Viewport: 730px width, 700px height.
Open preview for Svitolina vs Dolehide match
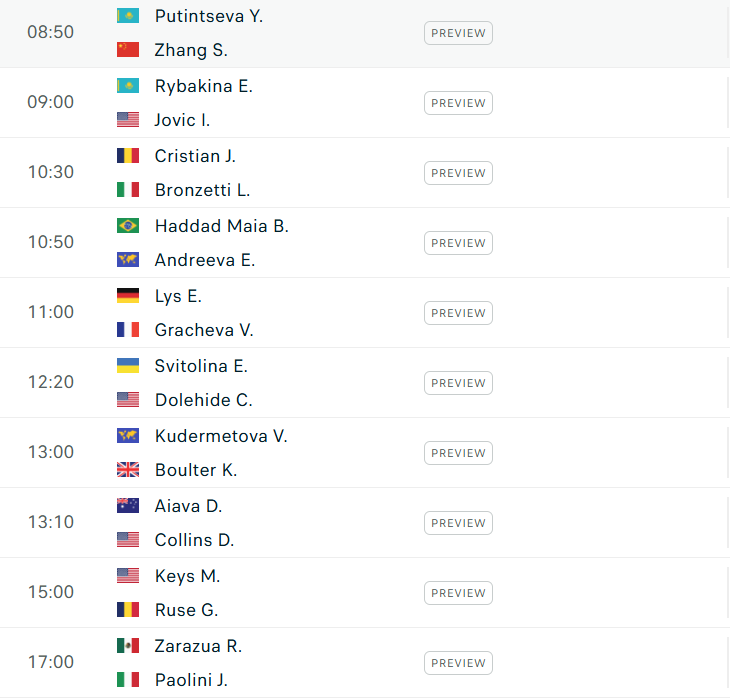point(458,383)
